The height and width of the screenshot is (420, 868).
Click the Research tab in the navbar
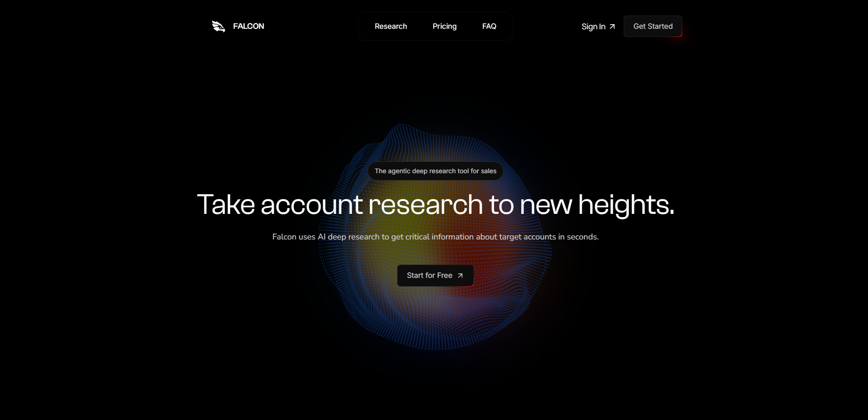[x=391, y=26]
